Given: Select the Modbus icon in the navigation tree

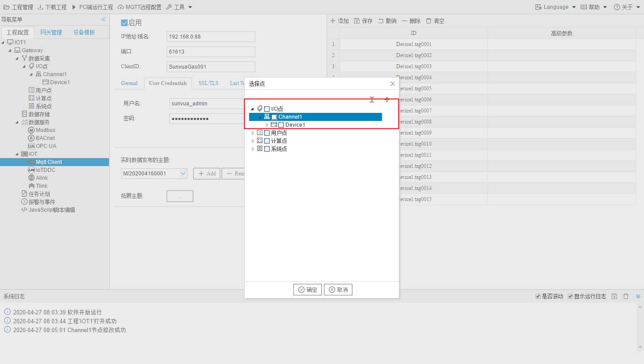Looking at the screenshot, I should tap(31, 130).
